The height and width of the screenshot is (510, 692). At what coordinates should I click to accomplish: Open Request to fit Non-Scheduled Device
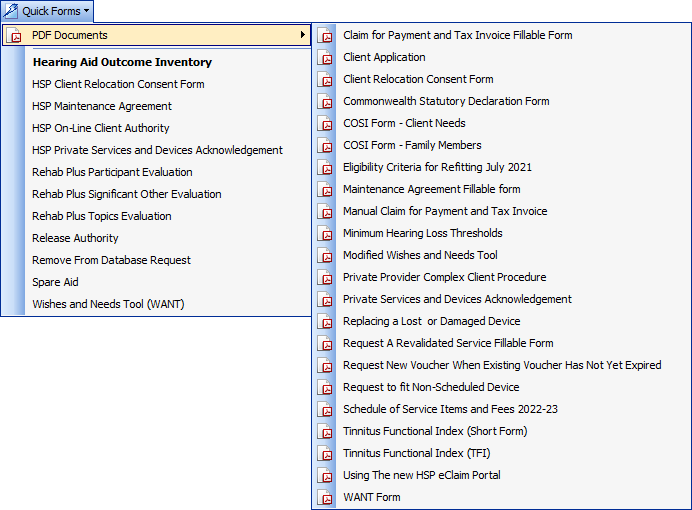coord(431,388)
